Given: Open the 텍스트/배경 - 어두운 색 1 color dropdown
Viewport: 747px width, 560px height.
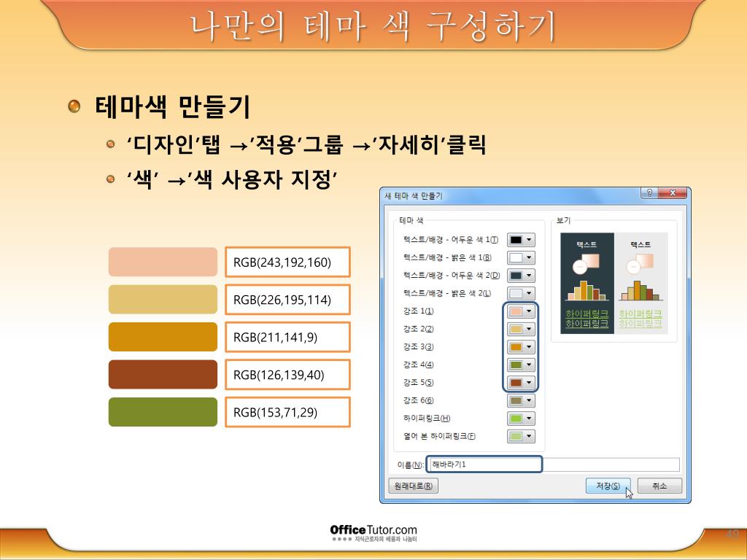Looking at the screenshot, I should (x=521, y=240).
